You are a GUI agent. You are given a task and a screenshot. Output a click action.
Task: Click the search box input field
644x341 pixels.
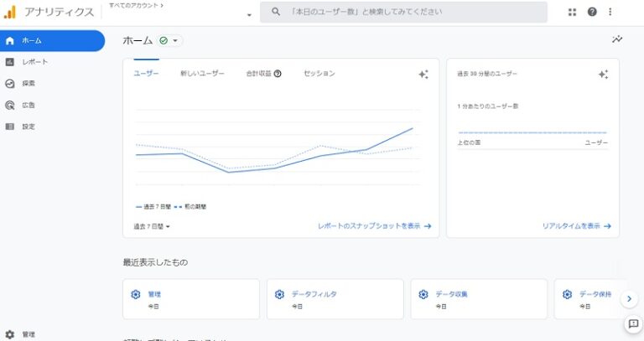coord(411,13)
